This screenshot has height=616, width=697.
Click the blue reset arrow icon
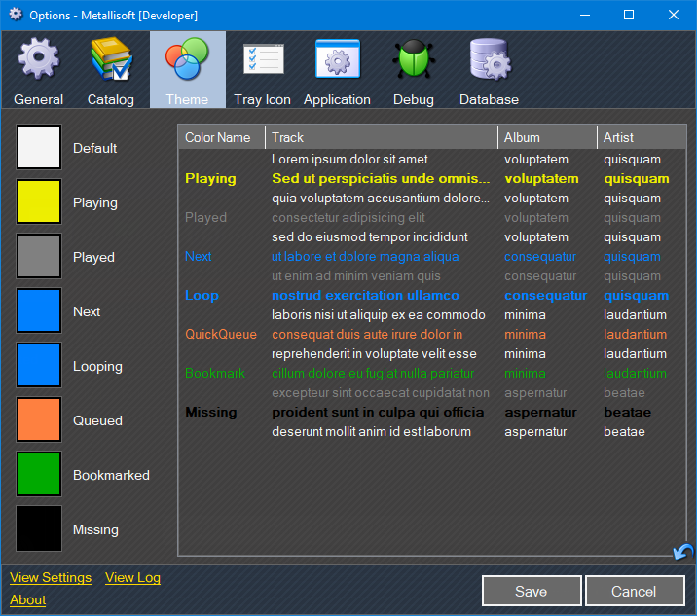pyautogui.click(x=683, y=553)
